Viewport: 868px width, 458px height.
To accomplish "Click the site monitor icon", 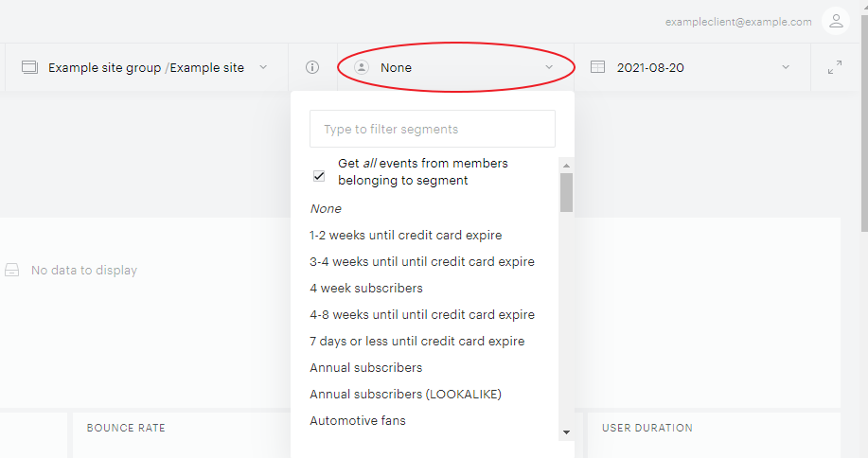I will coord(29,67).
